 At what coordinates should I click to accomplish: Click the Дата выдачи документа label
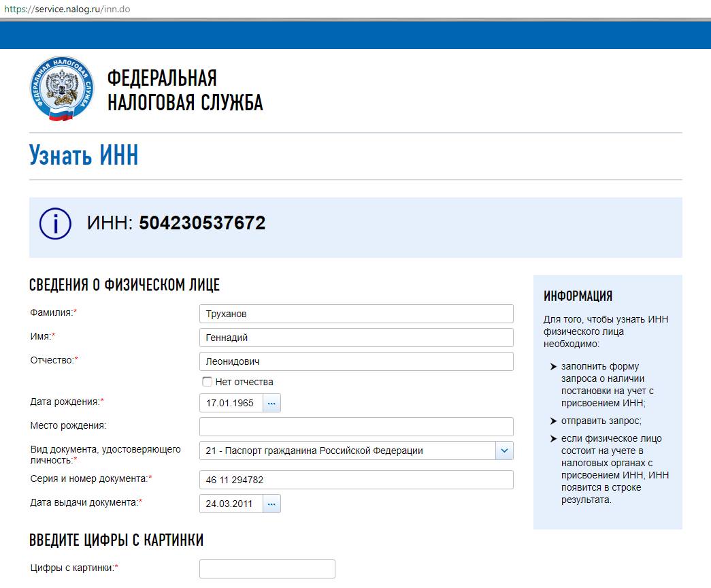pyautogui.click(x=86, y=503)
